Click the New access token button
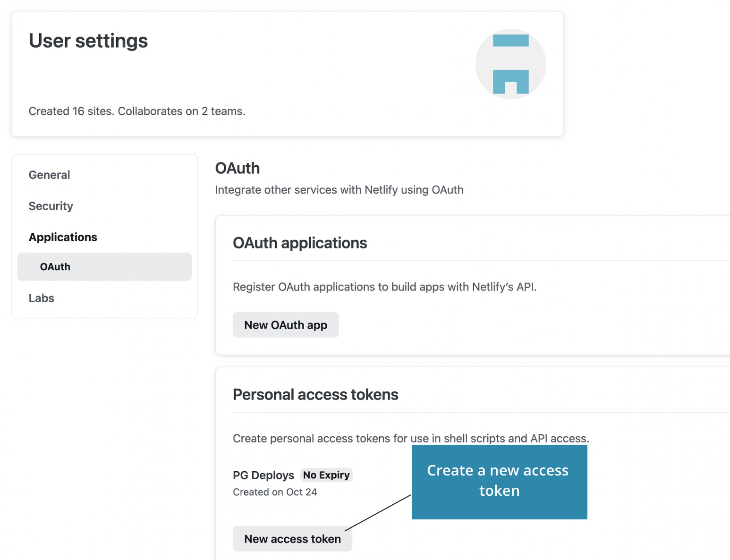 click(292, 539)
